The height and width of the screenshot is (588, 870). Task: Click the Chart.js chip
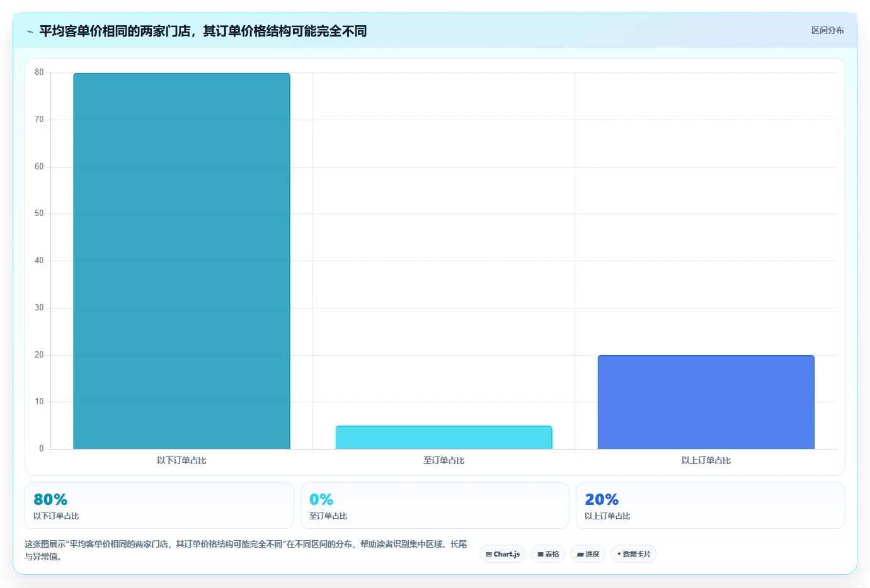(x=503, y=554)
